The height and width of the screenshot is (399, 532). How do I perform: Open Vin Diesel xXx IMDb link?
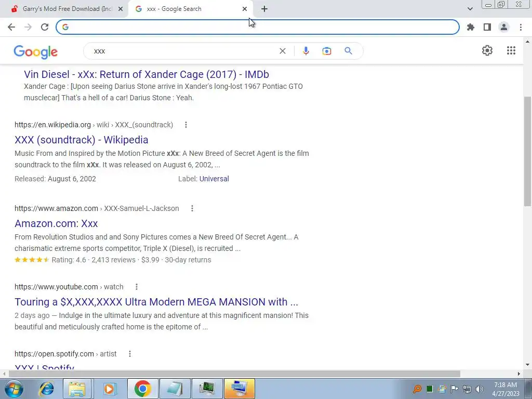click(146, 74)
